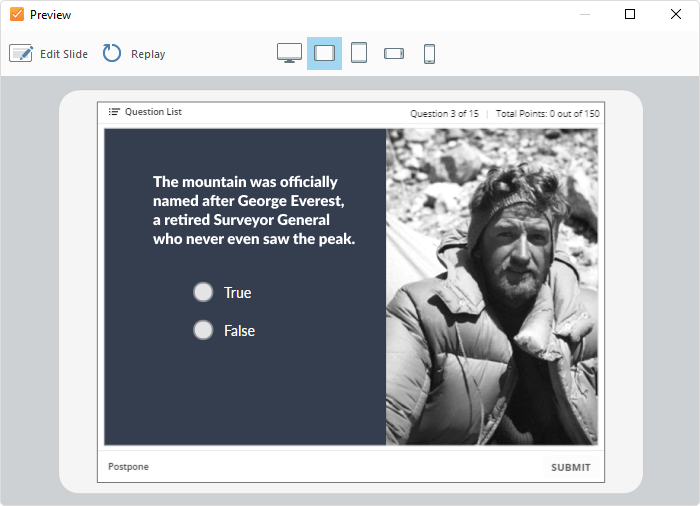Click Postpone link

point(129,466)
